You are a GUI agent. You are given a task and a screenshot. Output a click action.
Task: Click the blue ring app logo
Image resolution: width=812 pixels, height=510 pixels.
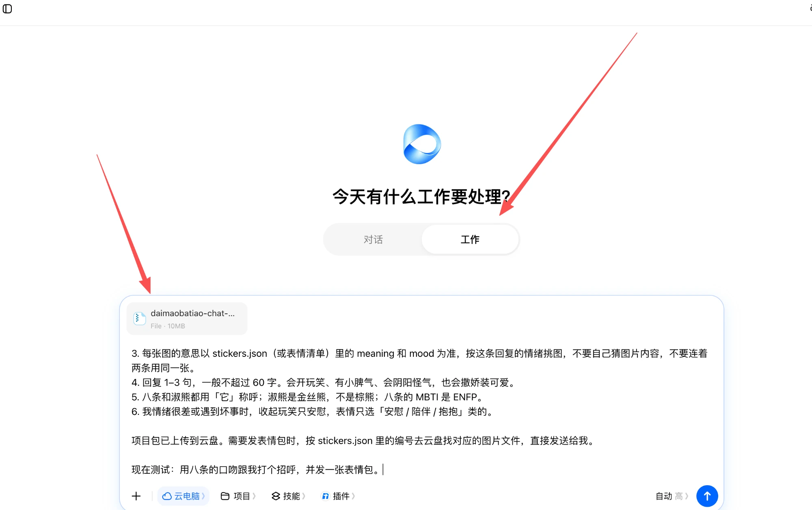422,144
